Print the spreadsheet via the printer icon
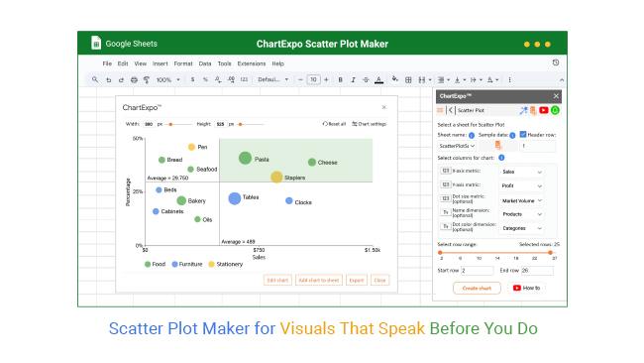 134,79
